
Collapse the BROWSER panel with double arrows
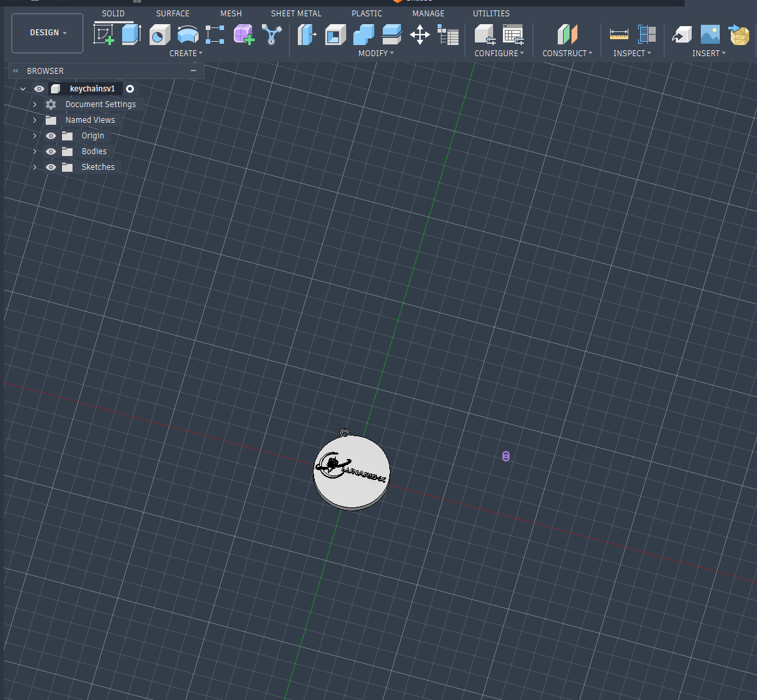click(16, 71)
